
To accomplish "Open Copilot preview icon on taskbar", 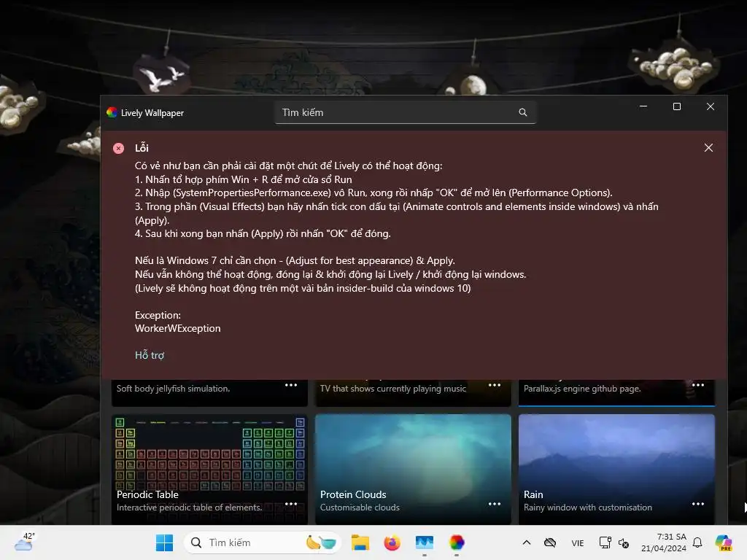I will tap(723, 542).
